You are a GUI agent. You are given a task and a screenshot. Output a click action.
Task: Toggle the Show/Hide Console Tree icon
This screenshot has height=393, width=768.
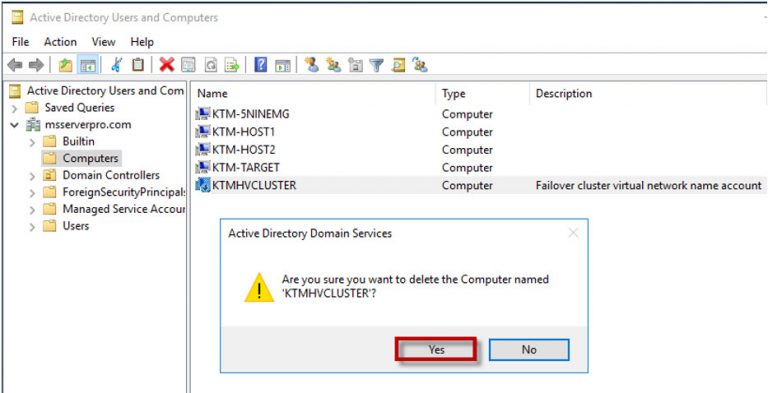coord(88,65)
